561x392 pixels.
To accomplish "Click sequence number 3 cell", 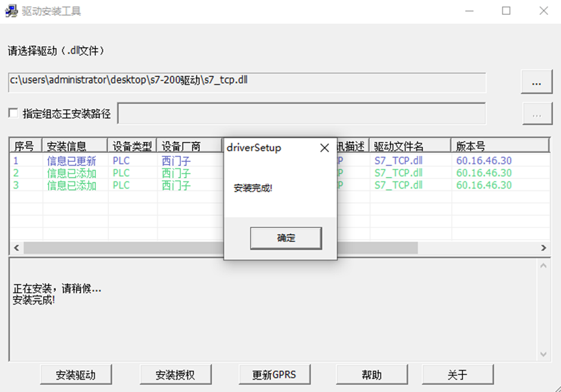I will pos(16,185).
